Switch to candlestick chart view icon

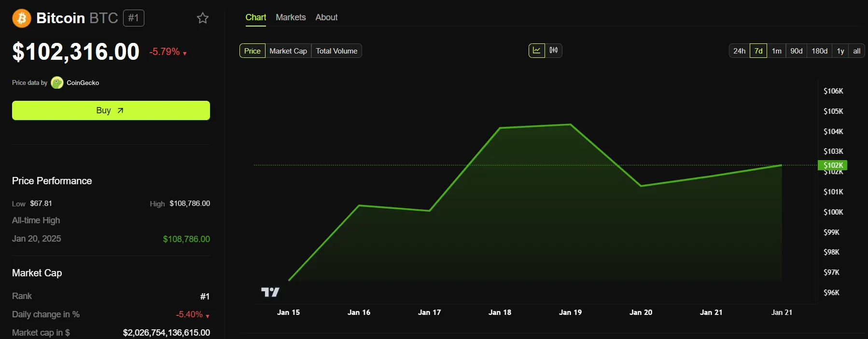554,51
